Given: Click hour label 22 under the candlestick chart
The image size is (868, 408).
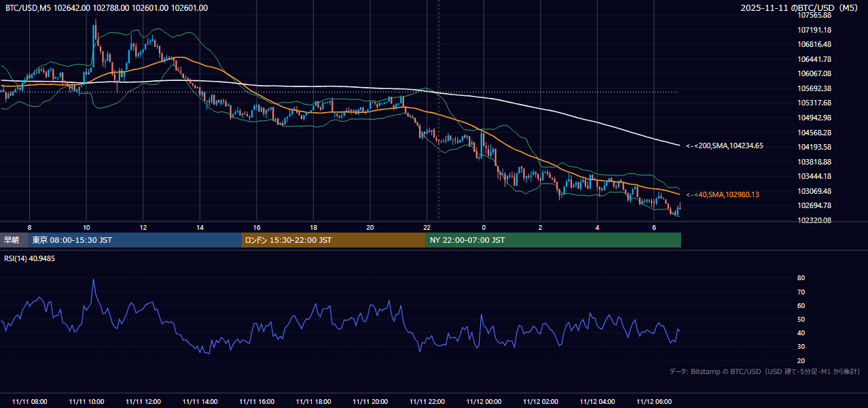Looking at the screenshot, I should tap(427, 227).
